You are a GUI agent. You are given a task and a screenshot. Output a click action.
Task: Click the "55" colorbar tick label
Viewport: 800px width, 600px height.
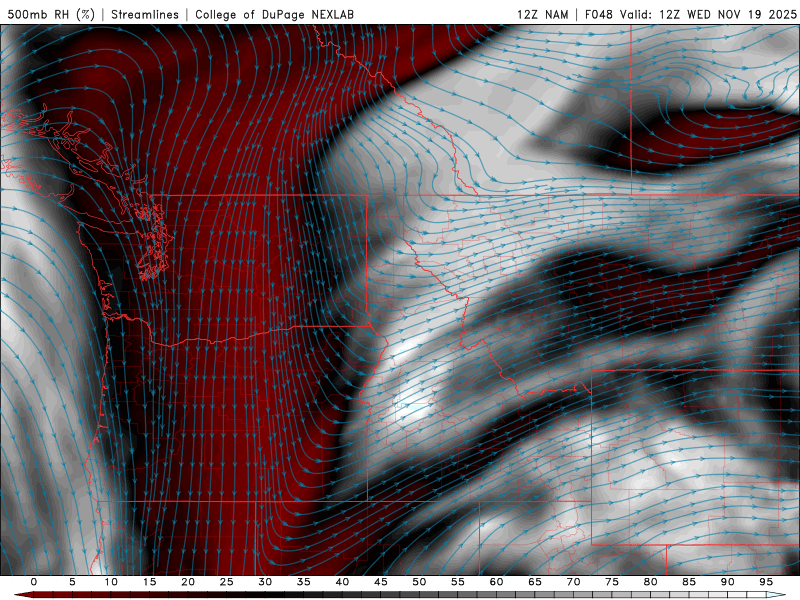(x=457, y=582)
